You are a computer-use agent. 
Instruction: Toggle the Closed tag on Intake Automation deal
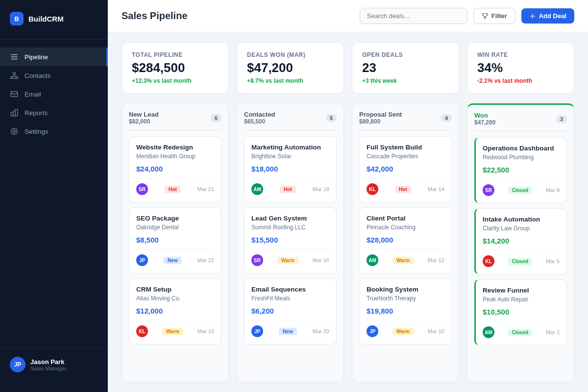pos(520,261)
